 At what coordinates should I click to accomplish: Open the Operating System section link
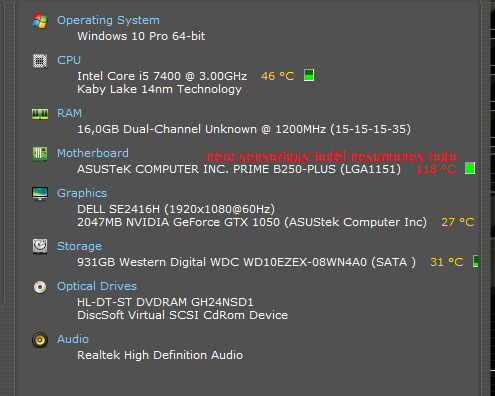(108, 20)
